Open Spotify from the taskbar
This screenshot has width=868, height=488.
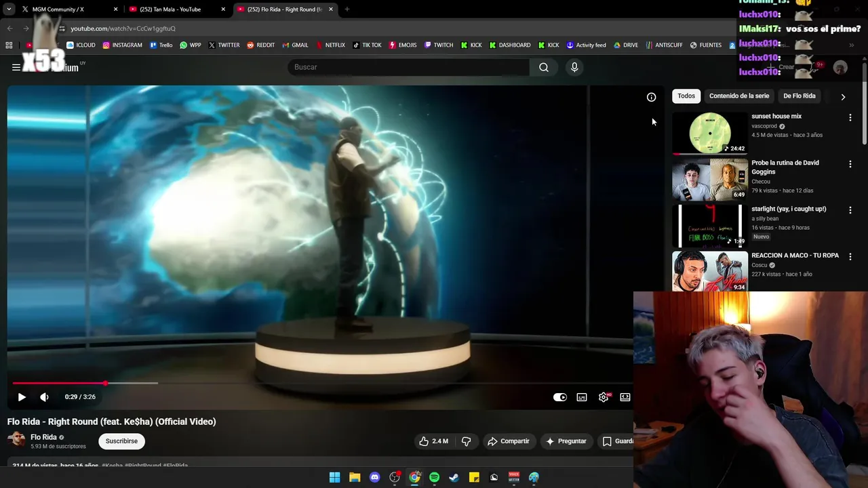point(435,477)
